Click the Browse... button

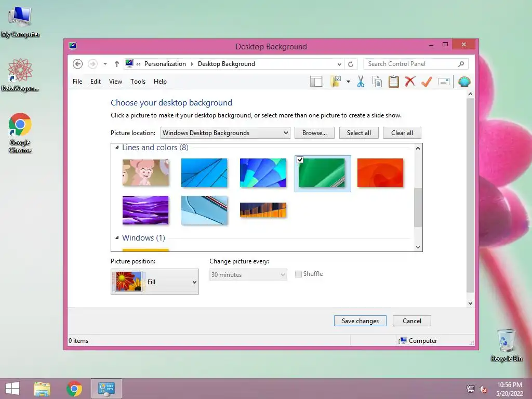314,132
